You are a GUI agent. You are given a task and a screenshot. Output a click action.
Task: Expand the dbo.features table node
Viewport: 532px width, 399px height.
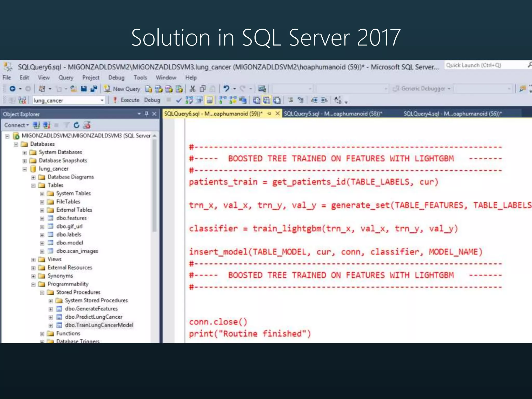click(x=42, y=218)
